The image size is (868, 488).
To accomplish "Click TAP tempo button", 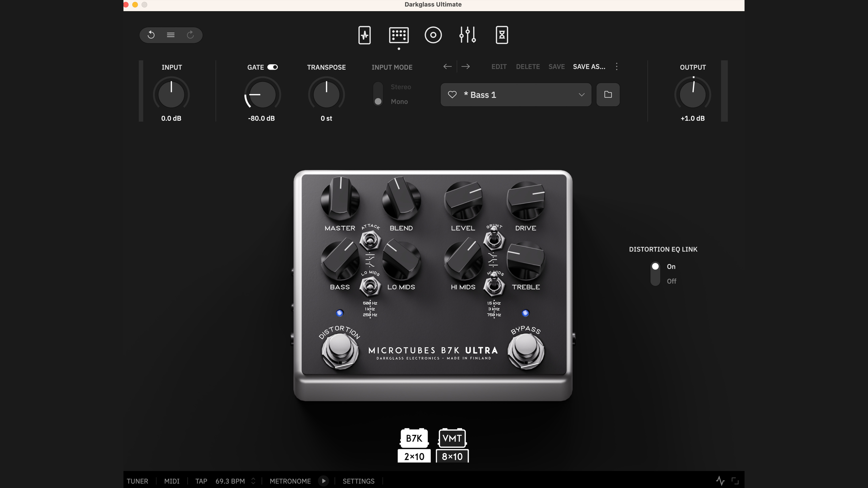I will 201,481.
